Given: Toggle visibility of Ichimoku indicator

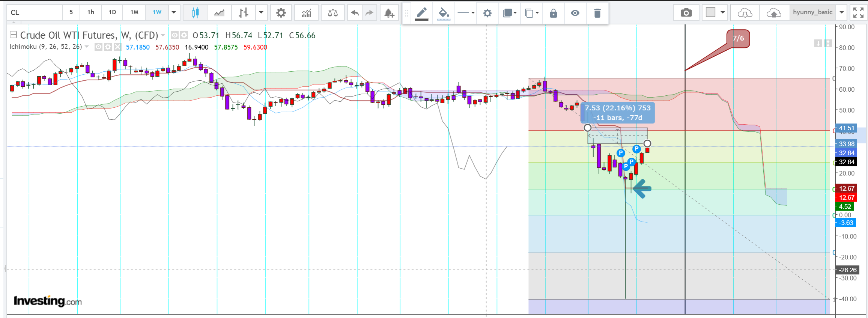Looking at the screenshot, I should [98, 47].
